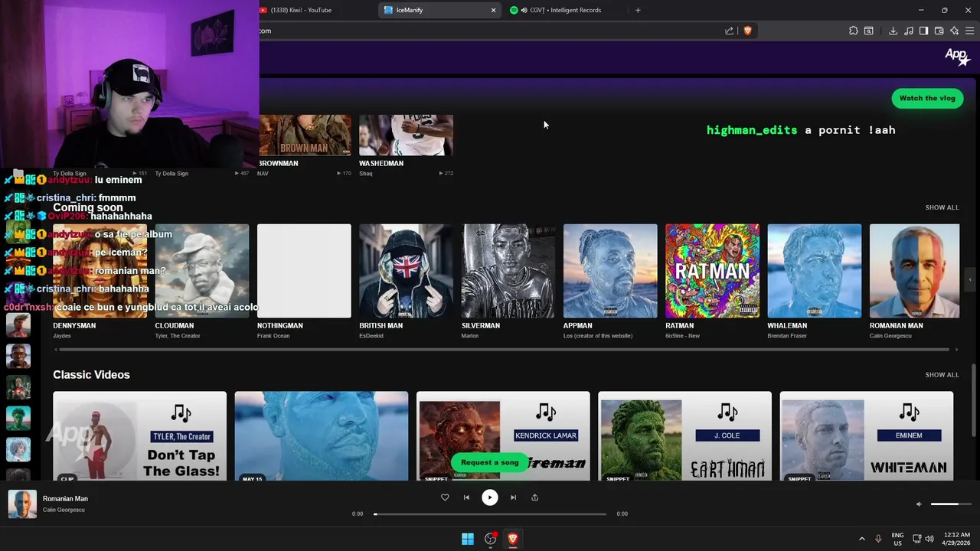Open the Windows Start button

(x=468, y=539)
